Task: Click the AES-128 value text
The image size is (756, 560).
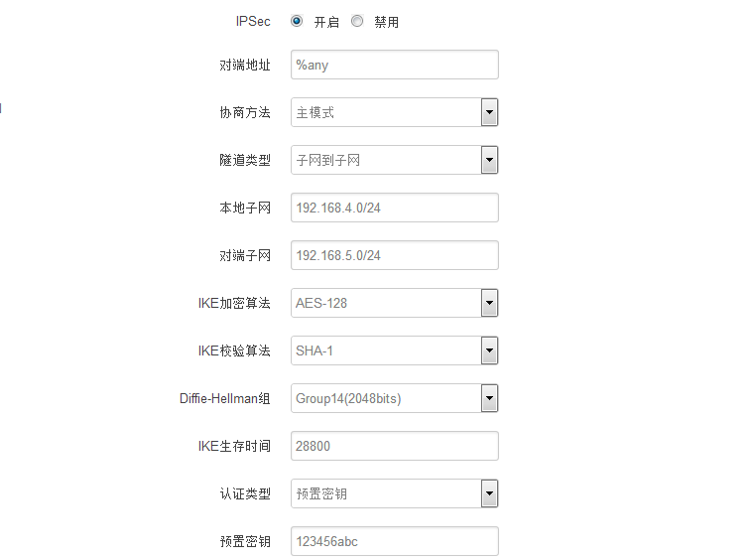Action: click(321, 303)
